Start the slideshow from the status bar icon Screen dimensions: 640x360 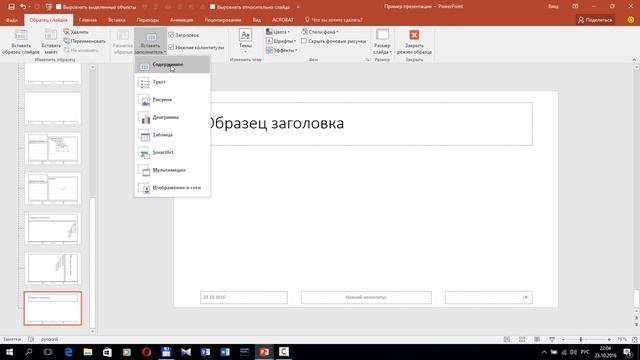(552, 340)
